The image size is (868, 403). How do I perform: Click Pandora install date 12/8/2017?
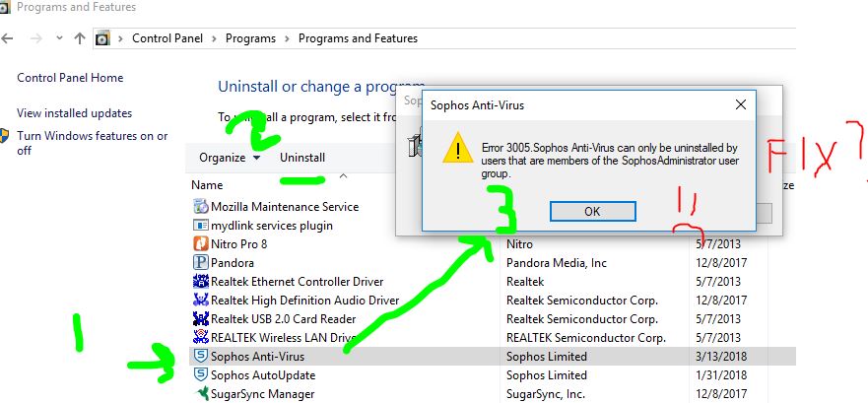(x=721, y=263)
